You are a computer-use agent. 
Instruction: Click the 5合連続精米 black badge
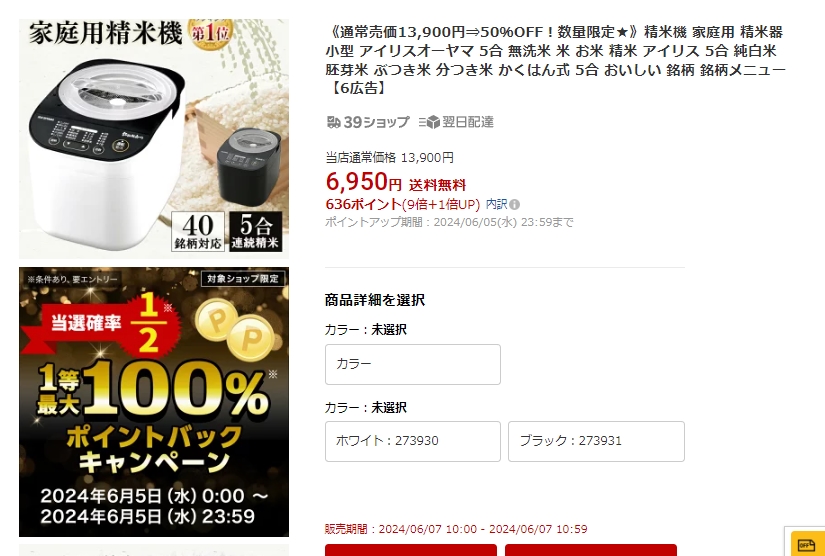pyautogui.click(x=256, y=231)
